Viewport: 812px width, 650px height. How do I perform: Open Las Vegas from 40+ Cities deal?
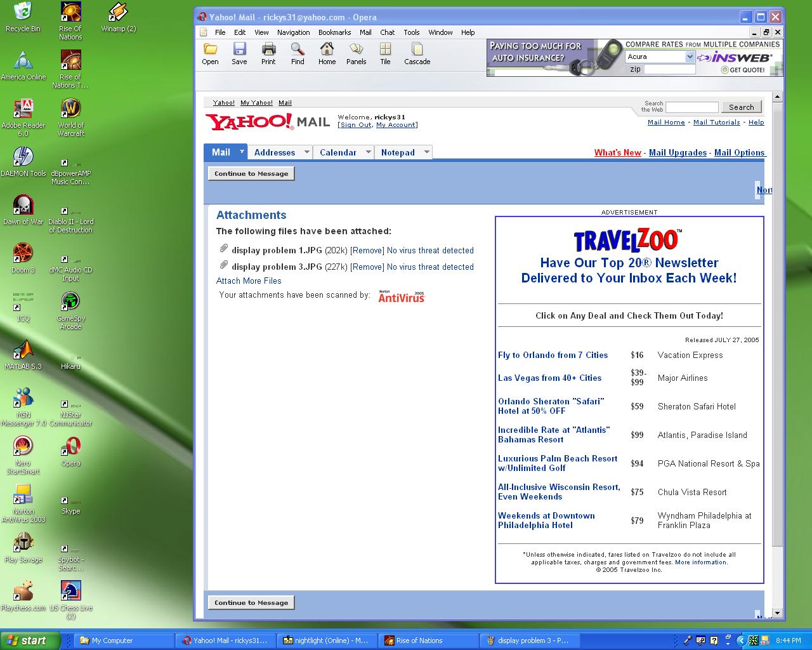coord(549,378)
